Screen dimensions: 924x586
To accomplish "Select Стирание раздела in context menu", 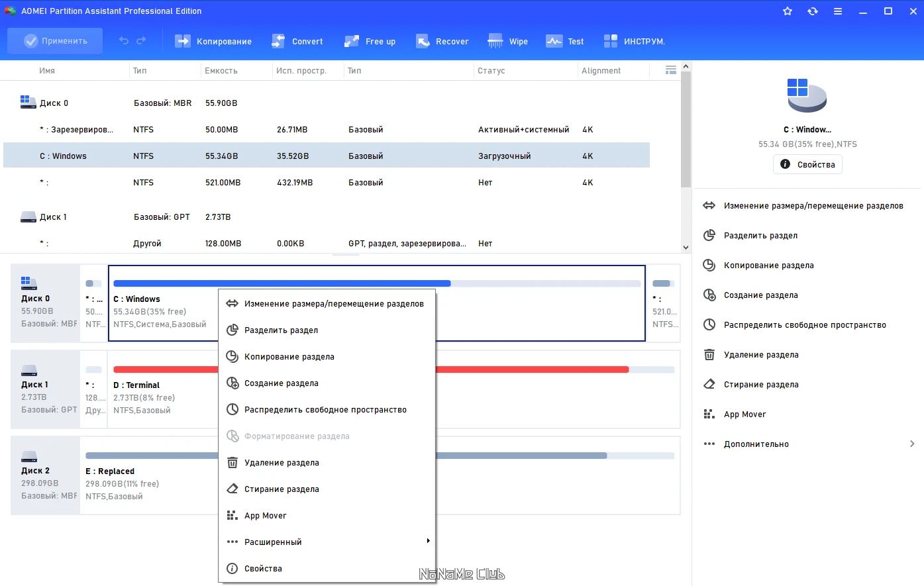I will (x=327, y=489).
